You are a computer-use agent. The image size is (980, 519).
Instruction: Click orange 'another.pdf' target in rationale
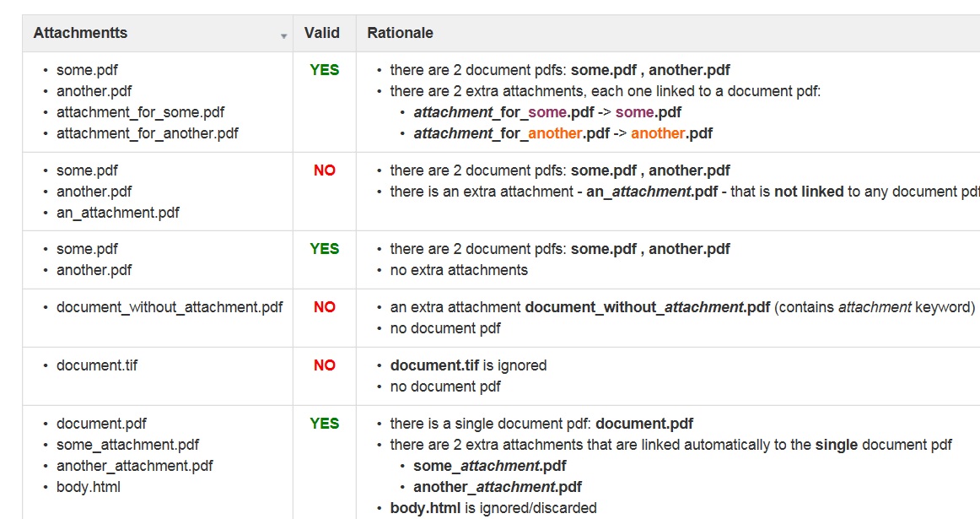click(x=672, y=133)
